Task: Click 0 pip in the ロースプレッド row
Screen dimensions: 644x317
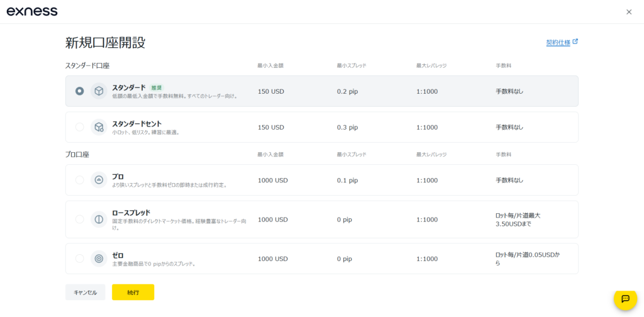Action: pos(345,220)
